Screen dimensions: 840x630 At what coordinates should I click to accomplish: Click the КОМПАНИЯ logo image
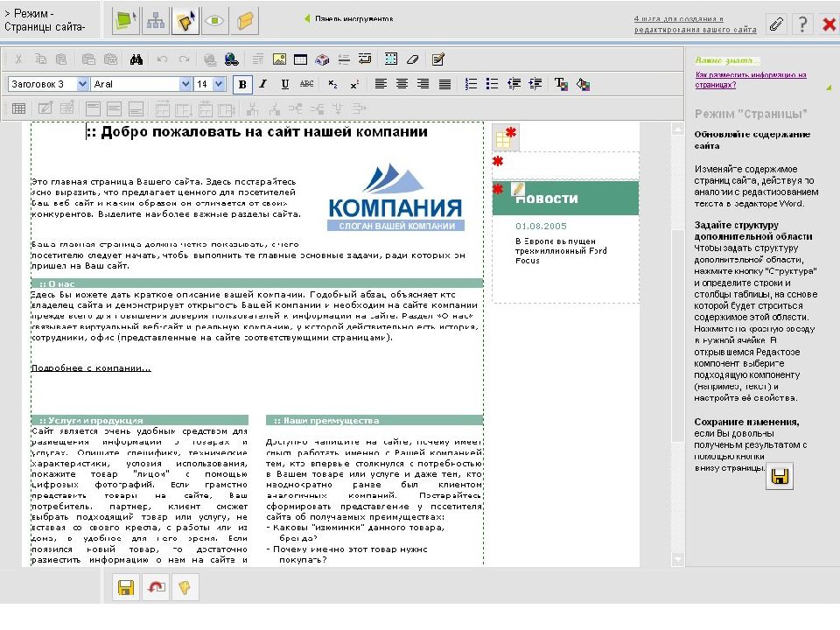click(x=395, y=197)
